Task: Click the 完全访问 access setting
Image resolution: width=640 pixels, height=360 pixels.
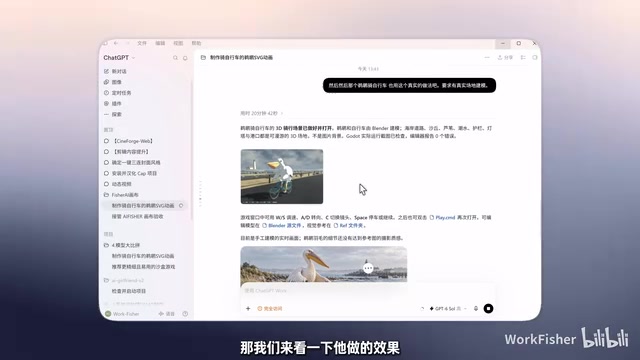Action: pyautogui.click(x=270, y=309)
